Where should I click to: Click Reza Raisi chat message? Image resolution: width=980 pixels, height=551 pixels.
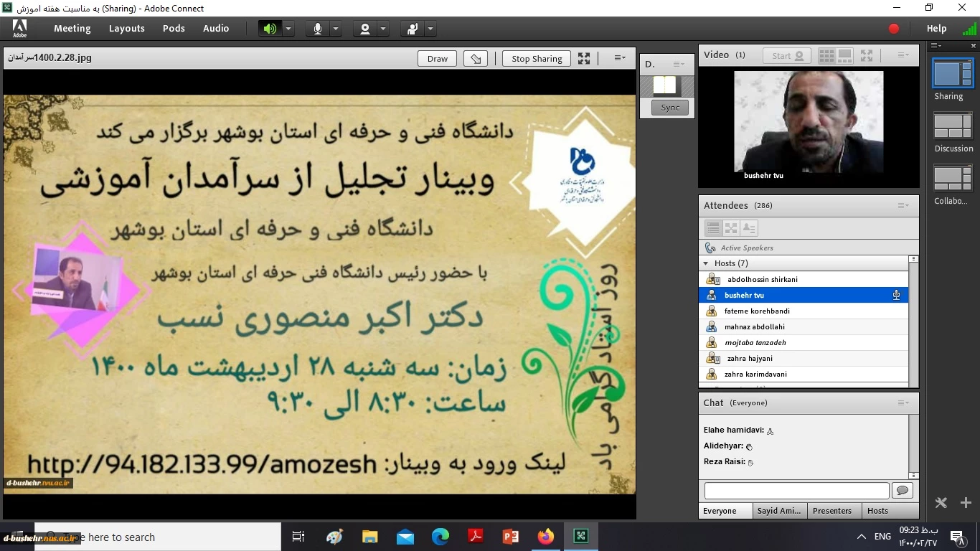point(729,462)
